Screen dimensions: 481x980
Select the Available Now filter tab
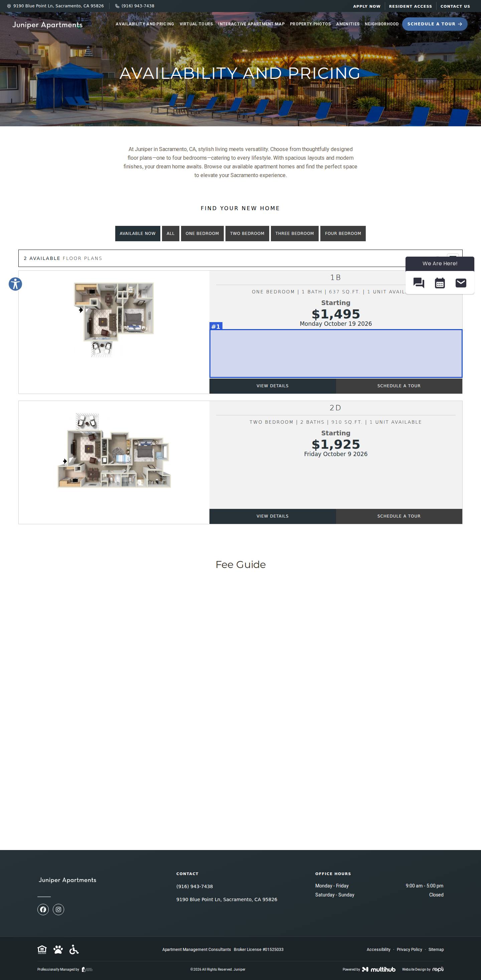138,234
